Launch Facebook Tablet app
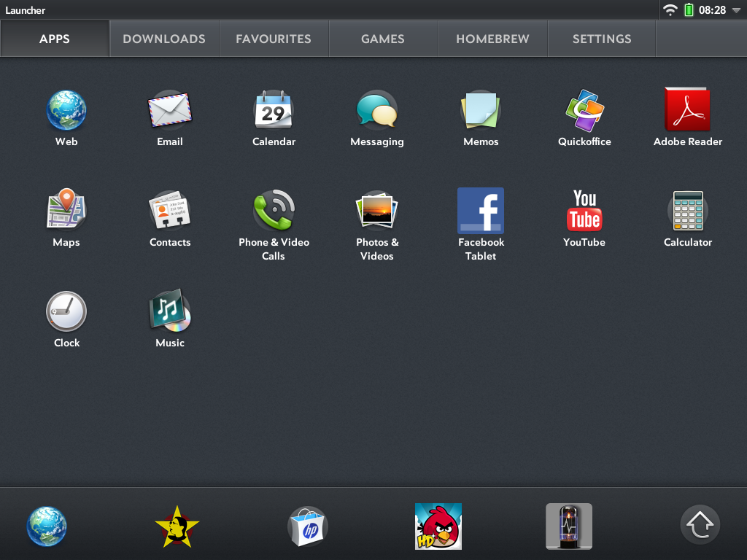 click(481, 211)
